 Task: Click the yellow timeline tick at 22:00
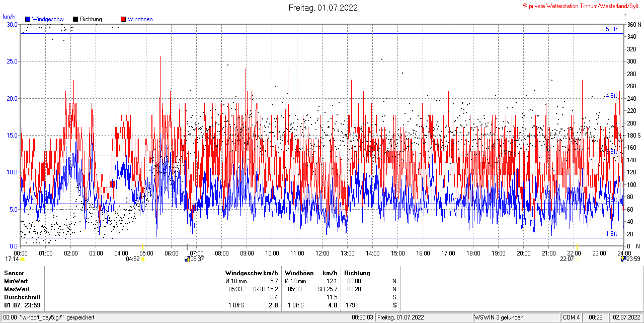[x=577, y=246]
